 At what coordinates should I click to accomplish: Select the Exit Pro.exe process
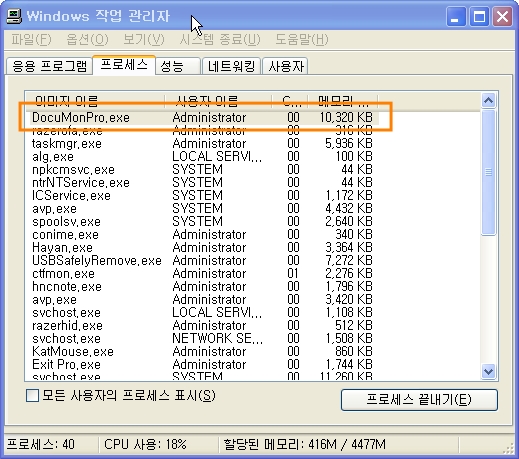point(202,364)
